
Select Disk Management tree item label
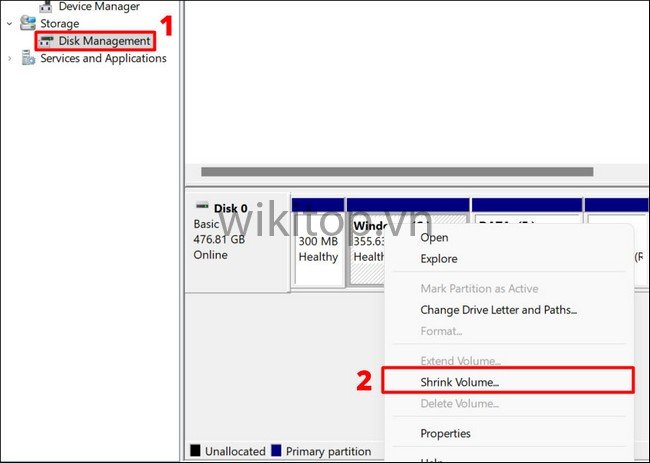104,41
